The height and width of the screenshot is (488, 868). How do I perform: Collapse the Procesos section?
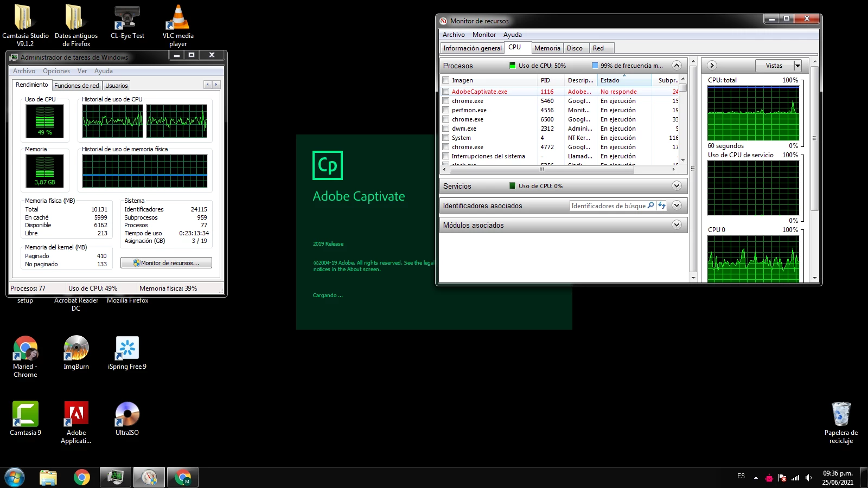coord(676,66)
